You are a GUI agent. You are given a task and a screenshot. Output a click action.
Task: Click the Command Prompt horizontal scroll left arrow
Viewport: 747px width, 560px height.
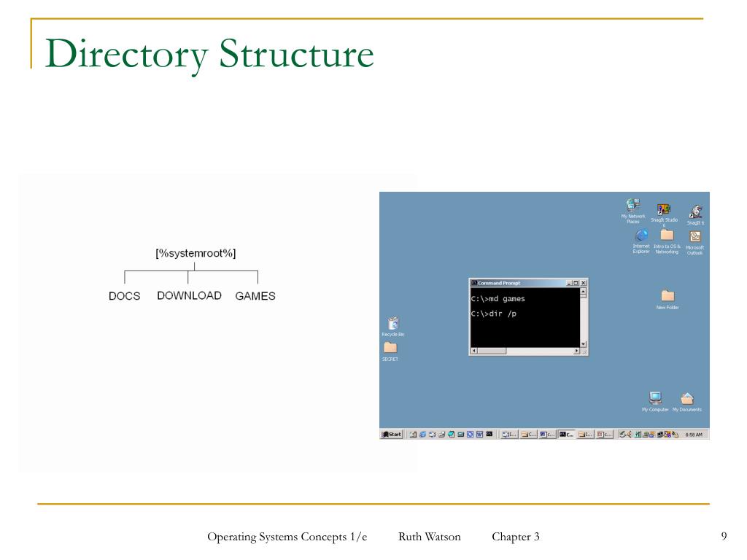[x=473, y=351]
